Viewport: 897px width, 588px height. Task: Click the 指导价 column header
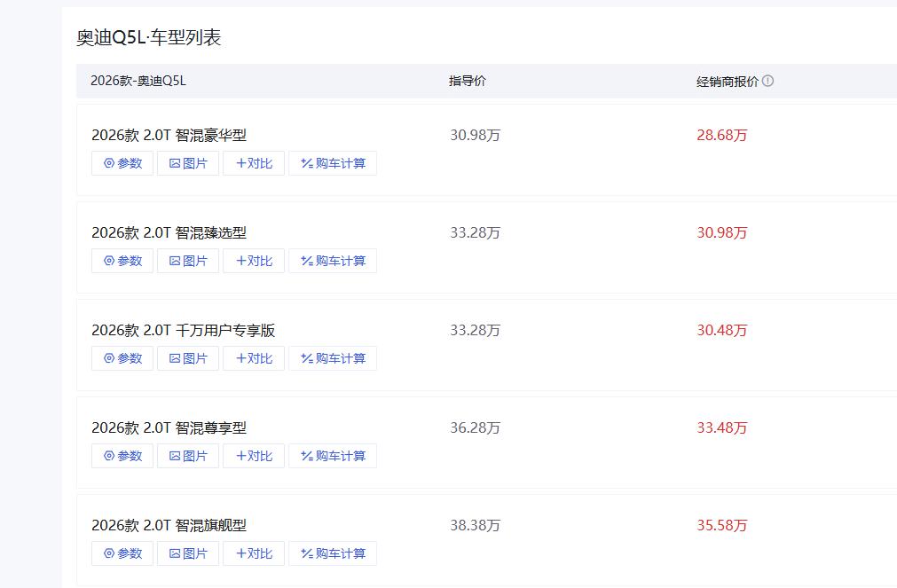coord(468,81)
